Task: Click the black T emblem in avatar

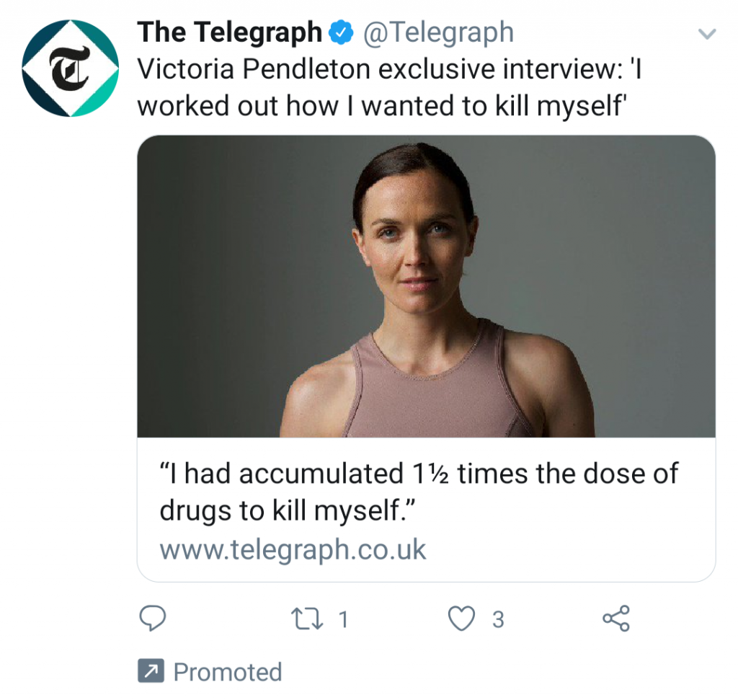Action: pyautogui.click(x=70, y=68)
